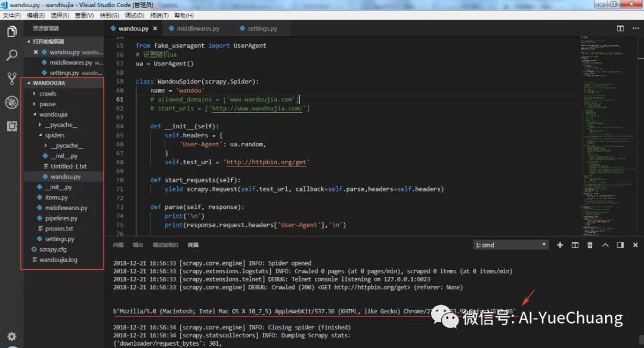The height and width of the screenshot is (348, 644).
Task: Split the terminal panel
Action: tap(575, 245)
